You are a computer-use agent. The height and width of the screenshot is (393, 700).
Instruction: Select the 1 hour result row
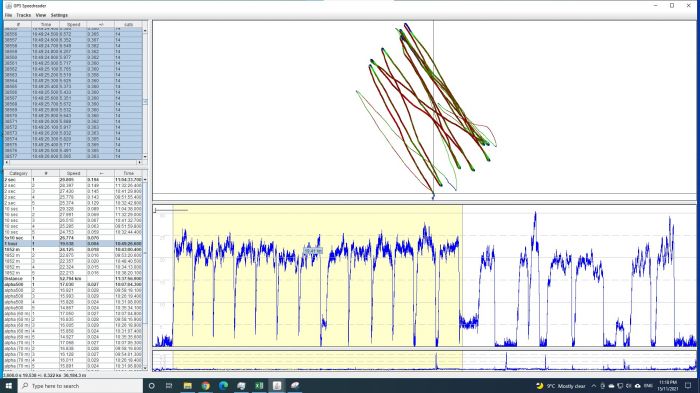pos(73,243)
